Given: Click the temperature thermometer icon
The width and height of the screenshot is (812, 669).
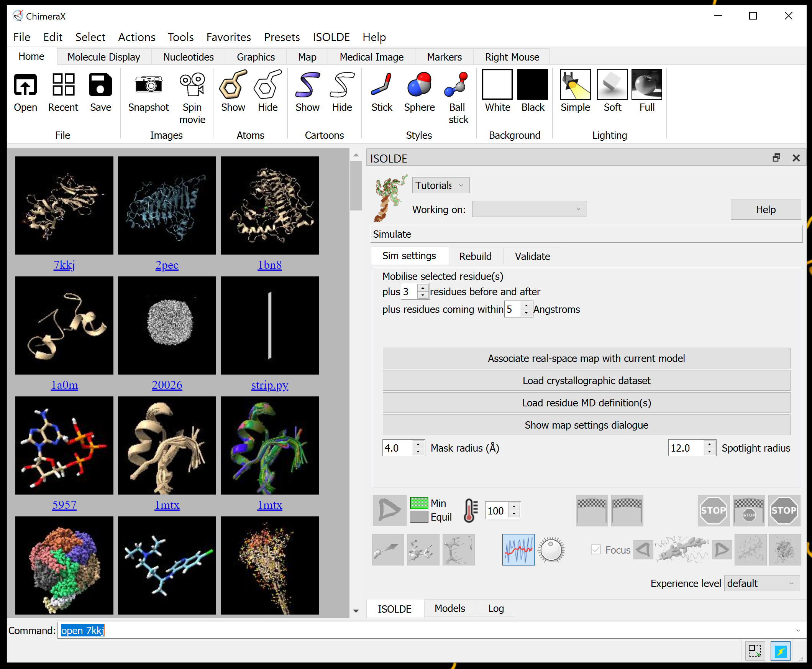Looking at the screenshot, I should (470, 510).
